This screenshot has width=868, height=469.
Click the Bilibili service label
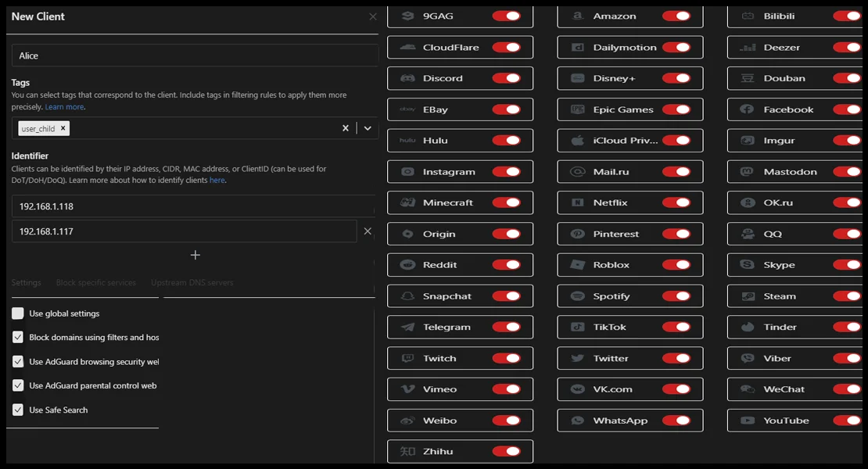[x=779, y=16]
